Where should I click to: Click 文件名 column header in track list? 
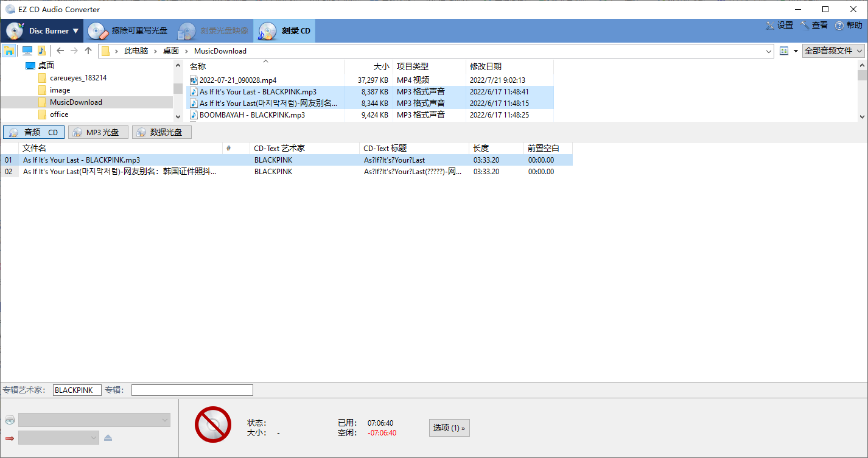coord(121,148)
